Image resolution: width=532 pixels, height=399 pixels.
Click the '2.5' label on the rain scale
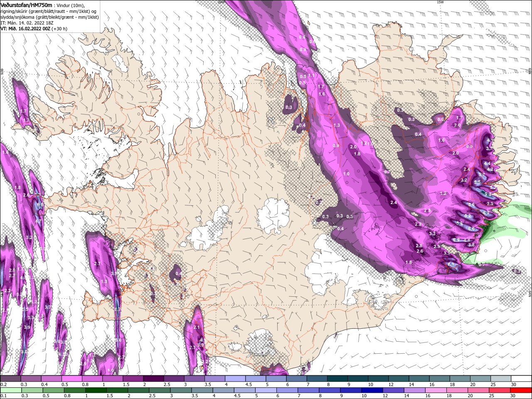point(151,396)
